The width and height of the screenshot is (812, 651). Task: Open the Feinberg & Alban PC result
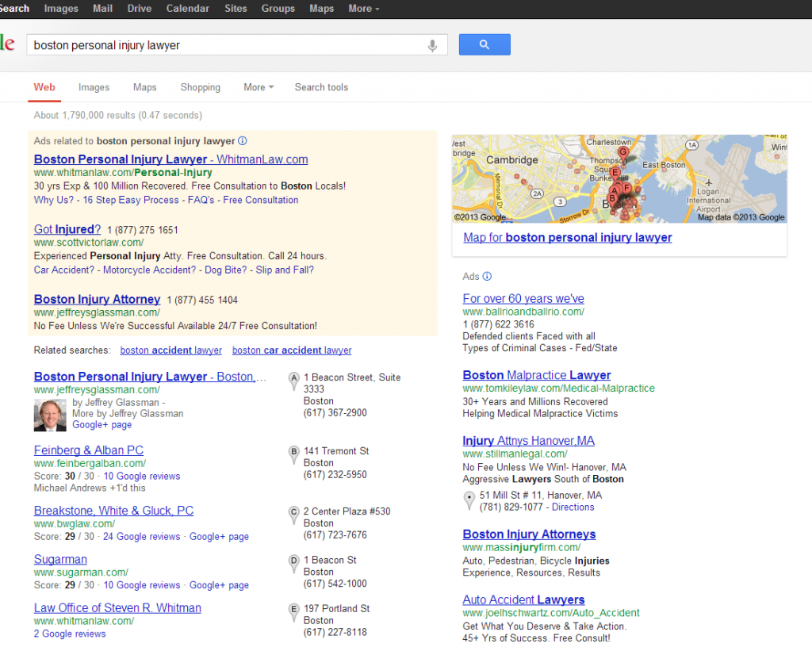(x=89, y=450)
